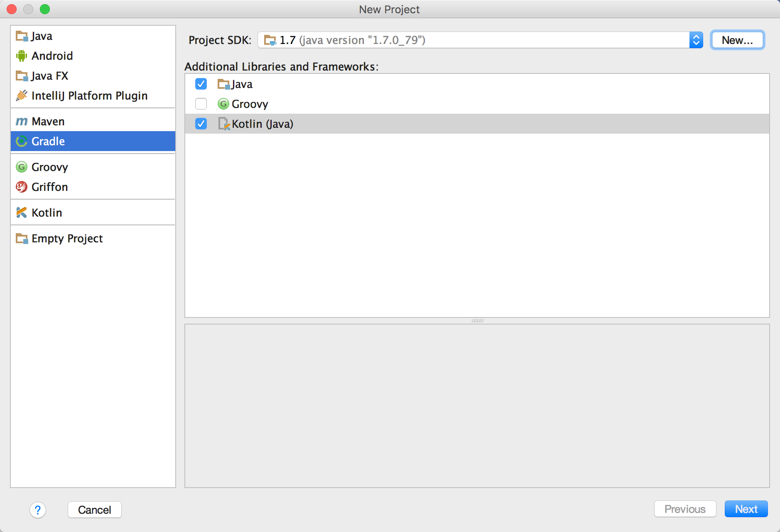Click the green zoom window button
780x532 pixels.
point(45,9)
